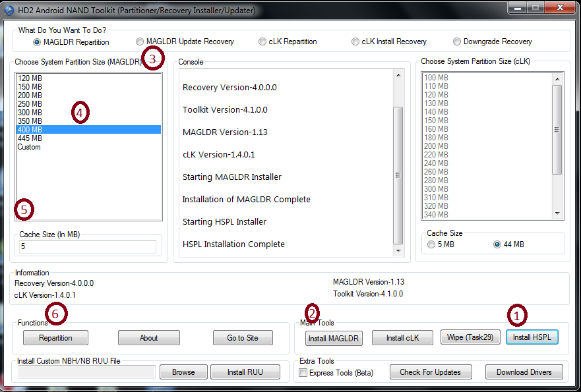
Task: Select 120 MB MAGLDR partition size
Action: pos(88,78)
